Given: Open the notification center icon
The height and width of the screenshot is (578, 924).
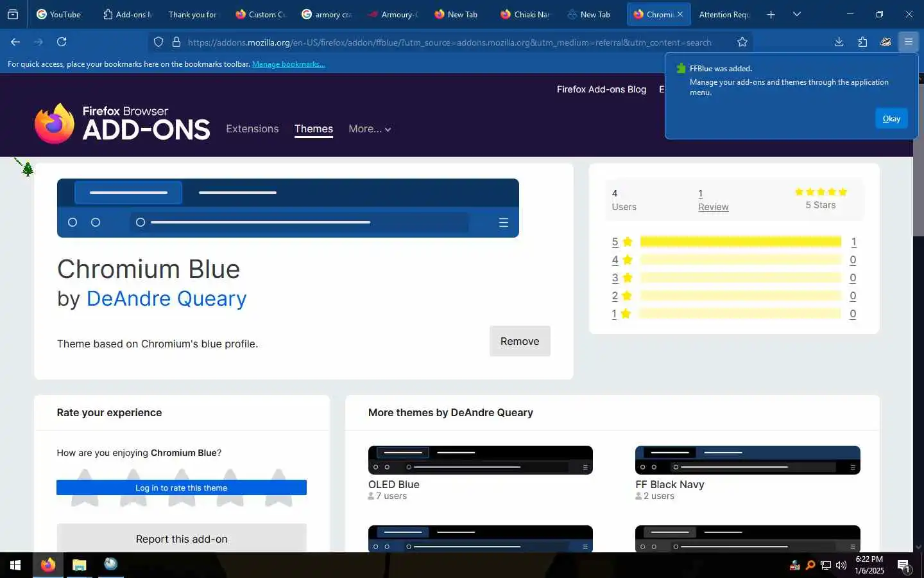Looking at the screenshot, I should click(x=904, y=566).
